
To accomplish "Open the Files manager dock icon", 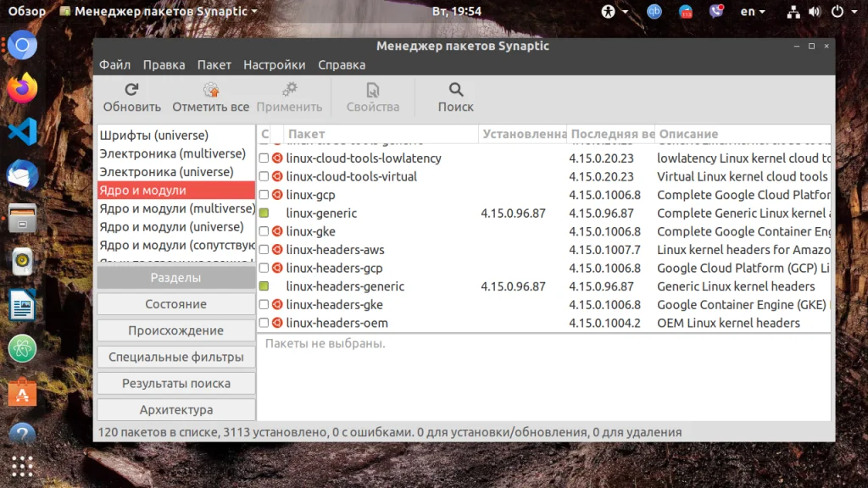I will (22, 218).
